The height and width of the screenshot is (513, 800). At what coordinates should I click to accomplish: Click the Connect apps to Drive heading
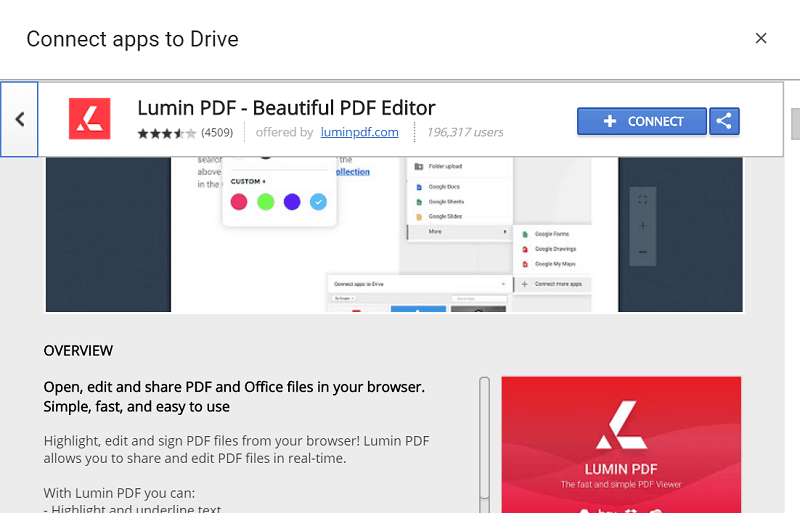(x=132, y=39)
